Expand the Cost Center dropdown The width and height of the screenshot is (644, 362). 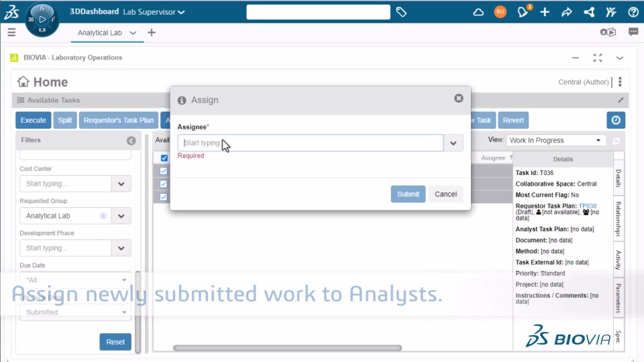pos(121,184)
